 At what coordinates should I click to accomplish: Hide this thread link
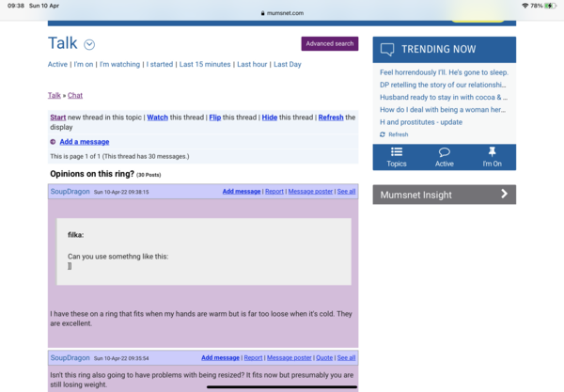coord(270,118)
